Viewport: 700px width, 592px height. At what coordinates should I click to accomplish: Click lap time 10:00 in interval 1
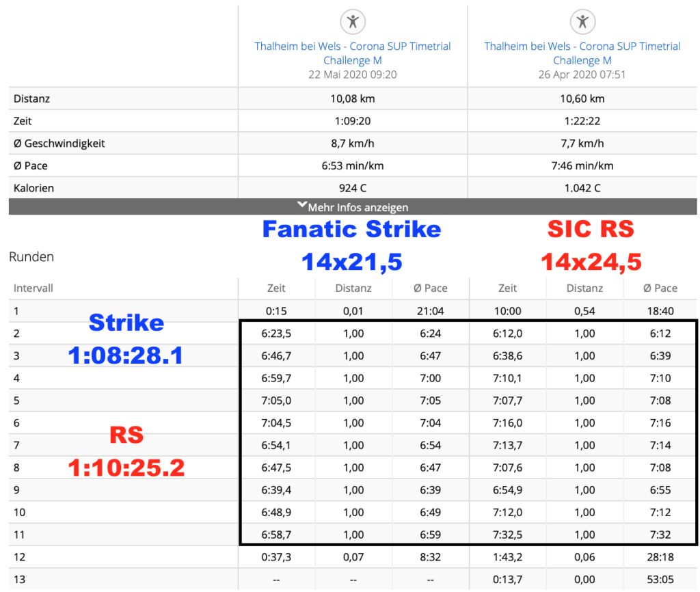pyautogui.click(x=508, y=311)
